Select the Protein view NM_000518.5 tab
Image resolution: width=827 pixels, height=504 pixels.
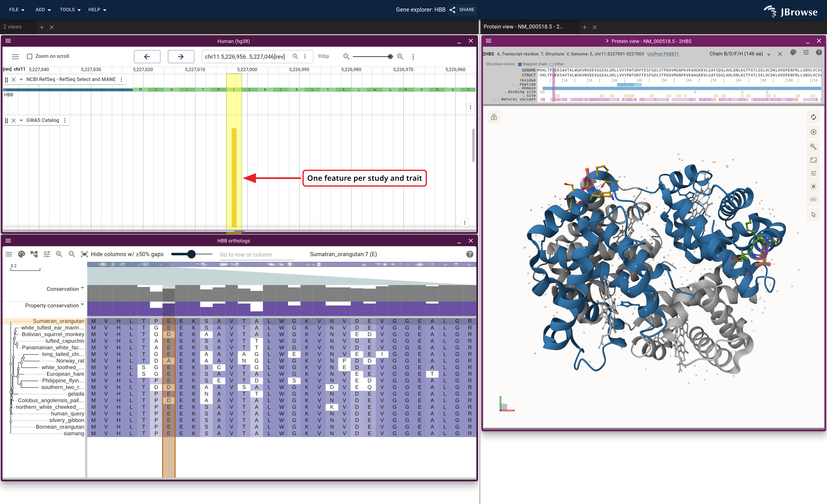coord(523,27)
